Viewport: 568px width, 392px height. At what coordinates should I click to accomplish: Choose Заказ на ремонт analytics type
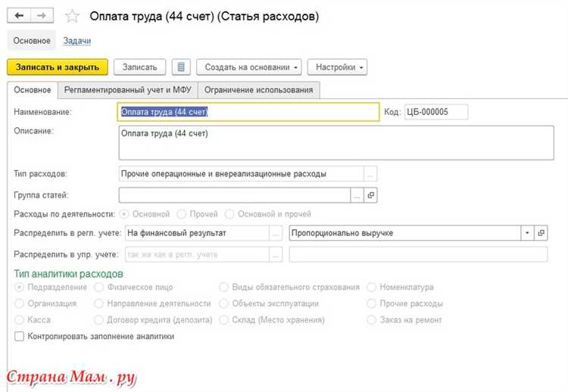click(x=371, y=320)
